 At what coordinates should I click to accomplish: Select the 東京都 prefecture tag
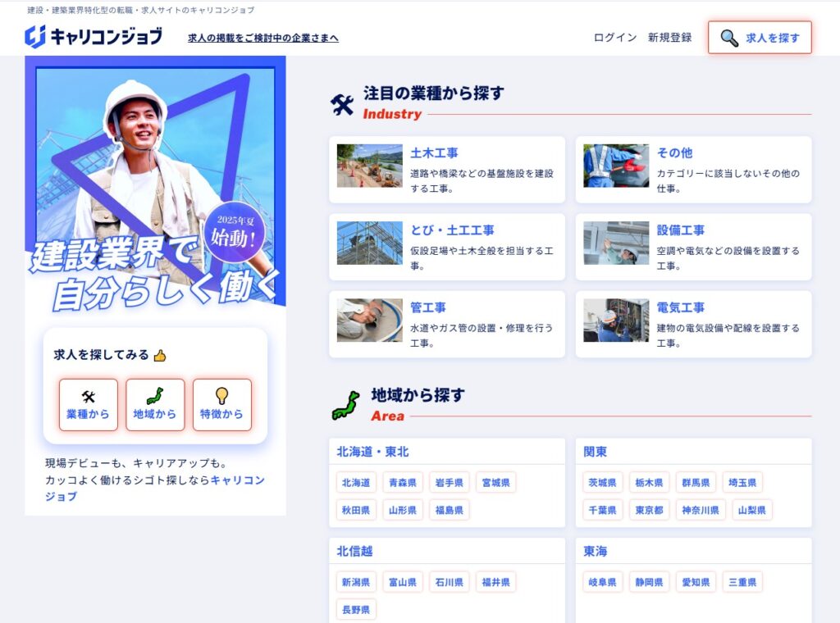647,509
